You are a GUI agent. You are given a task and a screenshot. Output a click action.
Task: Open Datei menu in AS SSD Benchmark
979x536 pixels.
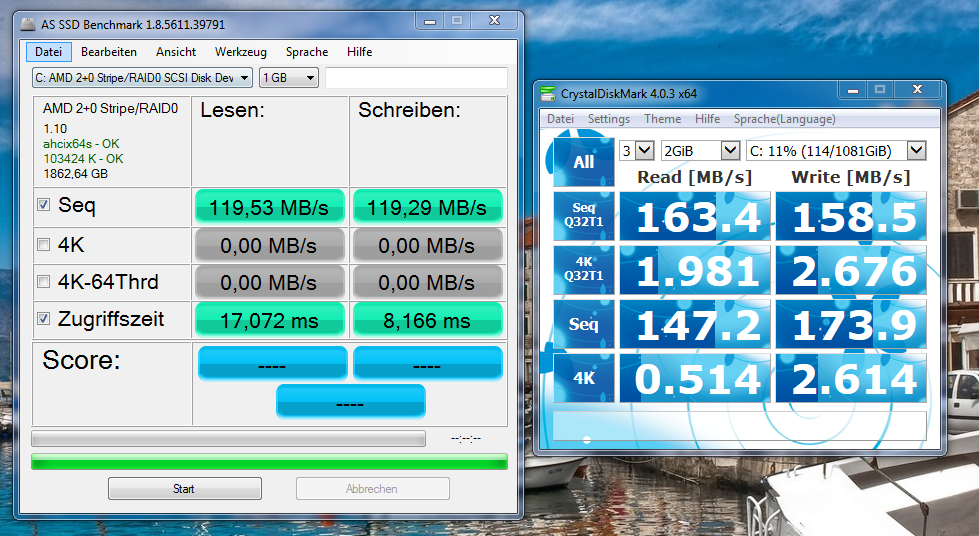tap(49, 52)
